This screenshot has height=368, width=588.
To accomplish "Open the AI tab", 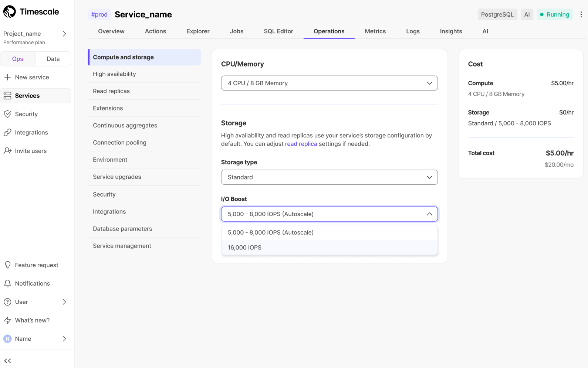I will click(485, 31).
